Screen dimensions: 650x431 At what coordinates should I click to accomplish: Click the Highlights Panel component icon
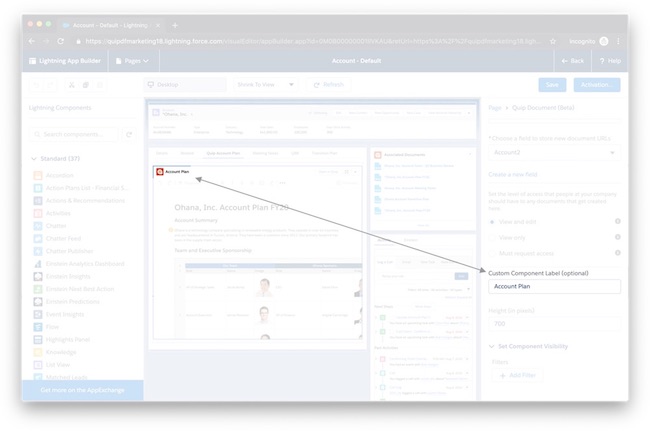click(x=38, y=340)
